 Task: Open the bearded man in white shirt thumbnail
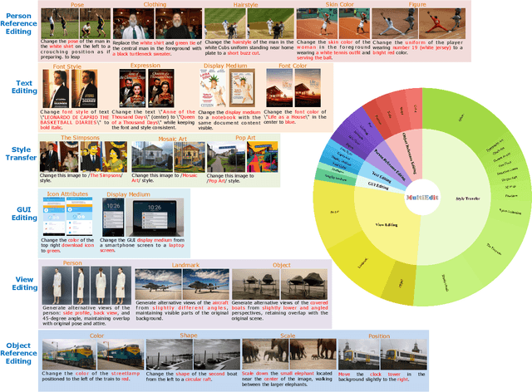point(133,23)
